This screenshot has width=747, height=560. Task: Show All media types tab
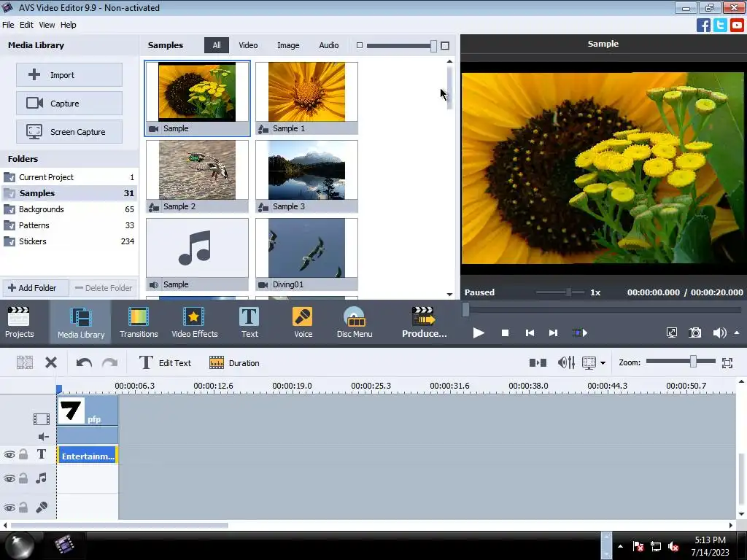(x=216, y=45)
